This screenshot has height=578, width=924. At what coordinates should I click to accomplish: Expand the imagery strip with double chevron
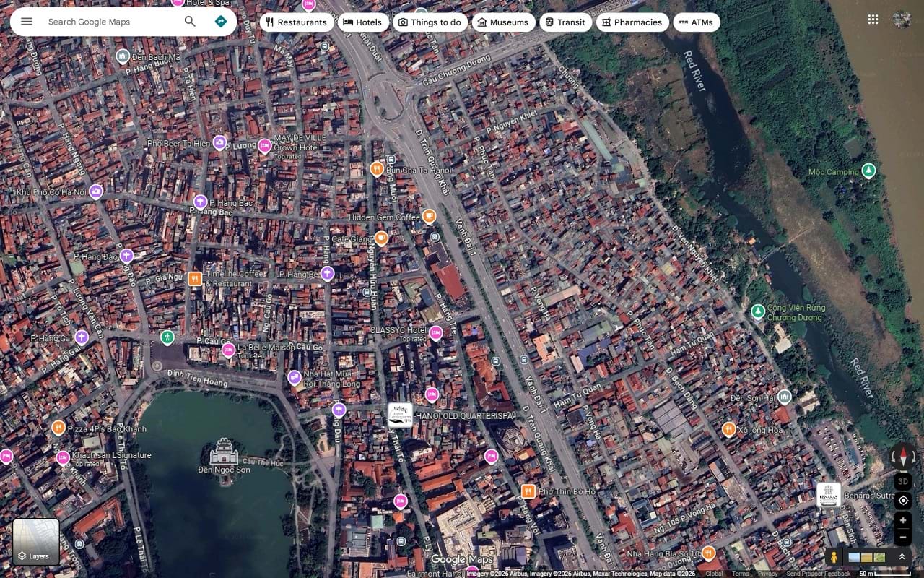pyautogui.click(x=902, y=557)
